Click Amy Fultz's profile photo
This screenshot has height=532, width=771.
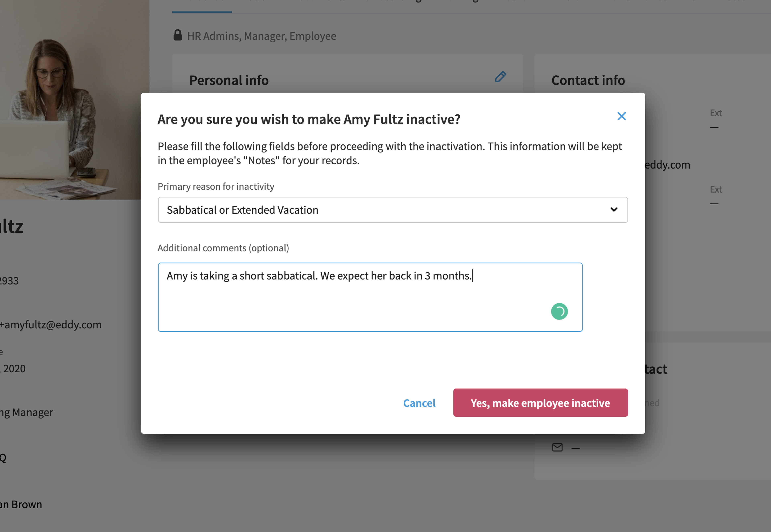click(x=70, y=100)
